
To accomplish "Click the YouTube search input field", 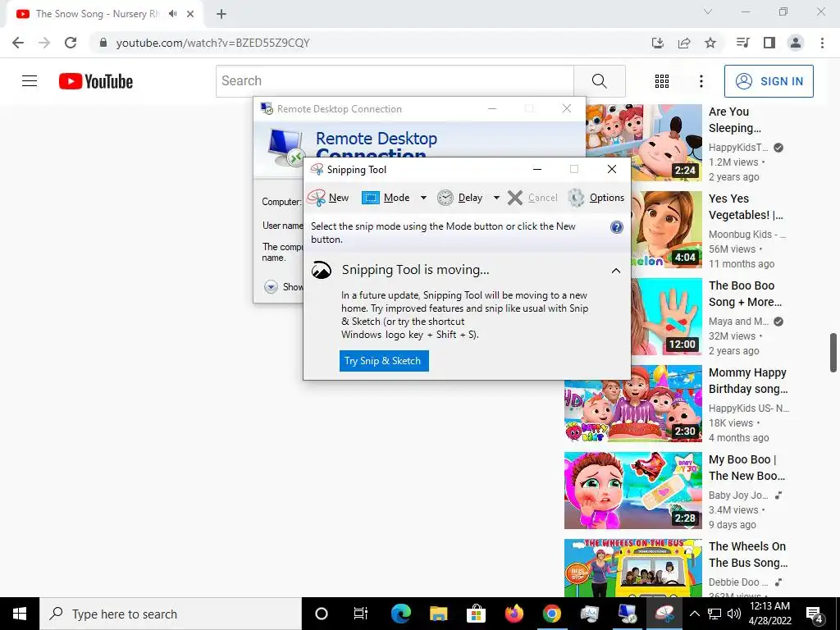I will tap(395, 81).
